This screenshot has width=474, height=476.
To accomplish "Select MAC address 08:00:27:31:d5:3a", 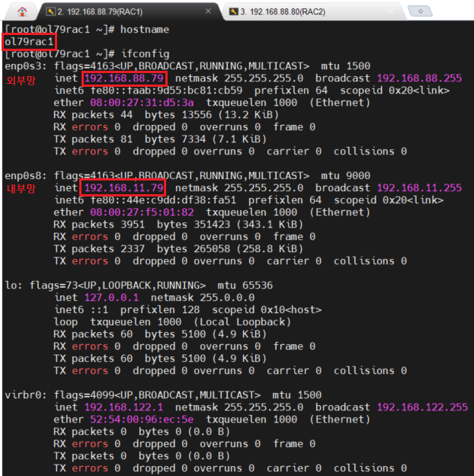I will pyautogui.click(x=142, y=103).
